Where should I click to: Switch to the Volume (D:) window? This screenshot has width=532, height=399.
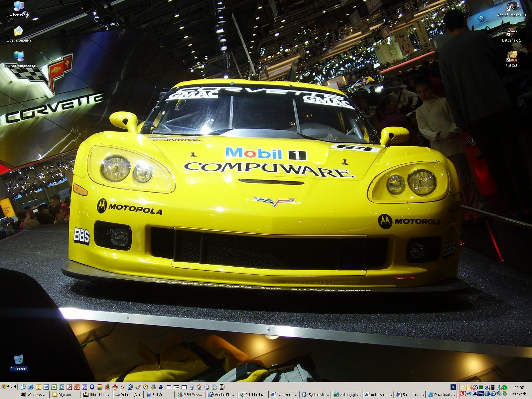pyautogui.click(x=128, y=395)
